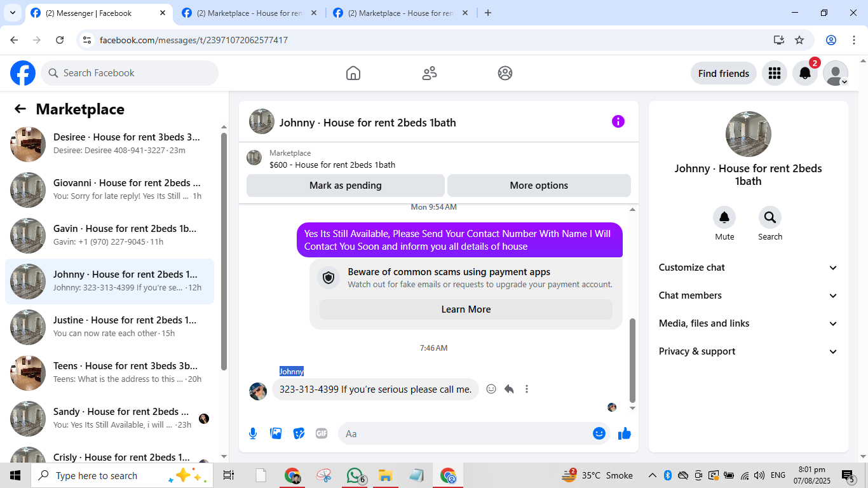Click Mark as pending button
Image resolution: width=868 pixels, height=488 pixels.
[x=346, y=186]
